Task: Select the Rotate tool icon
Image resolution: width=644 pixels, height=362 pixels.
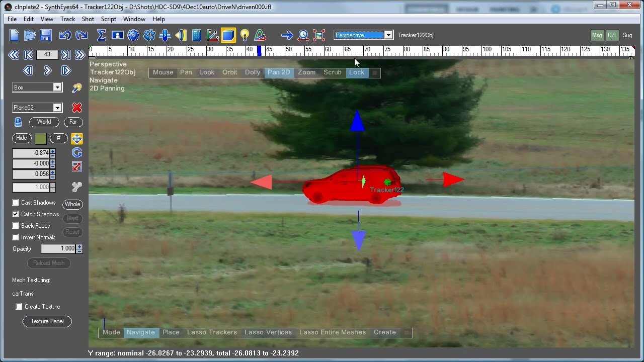Action: point(77,153)
